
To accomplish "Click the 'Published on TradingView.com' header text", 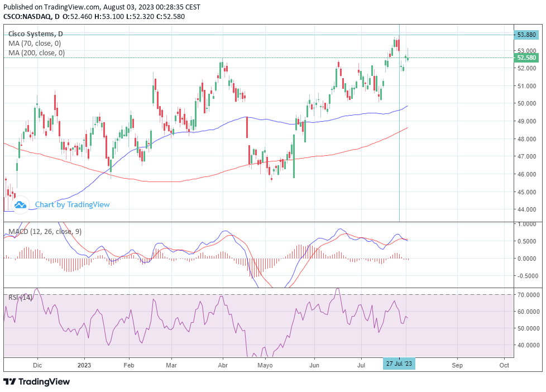I will click(x=51, y=7).
